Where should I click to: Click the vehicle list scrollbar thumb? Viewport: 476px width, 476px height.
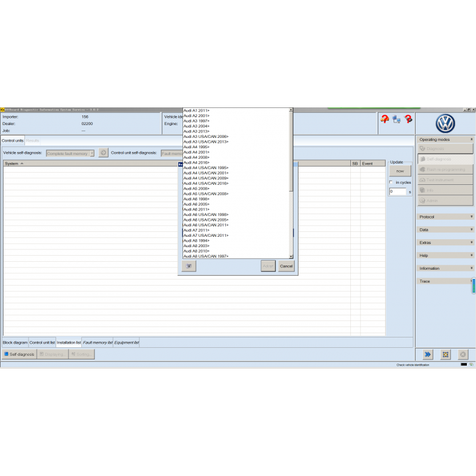click(291, 152)
